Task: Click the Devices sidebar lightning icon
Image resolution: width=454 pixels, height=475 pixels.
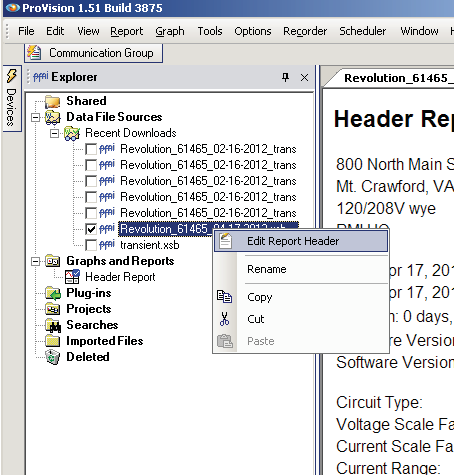Action: click(12, 76)
